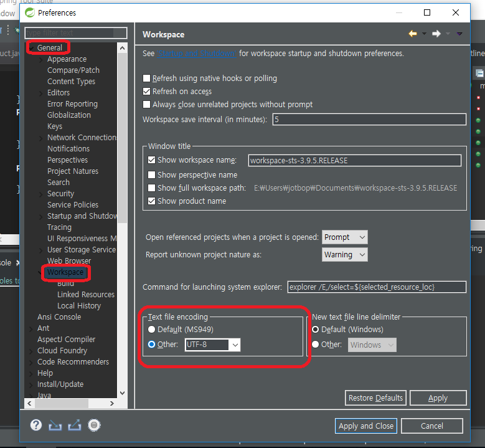The width and height of the screenshot is (485, 448).
Task: Select Perspectives in the tree
Action: coord(67,160)
